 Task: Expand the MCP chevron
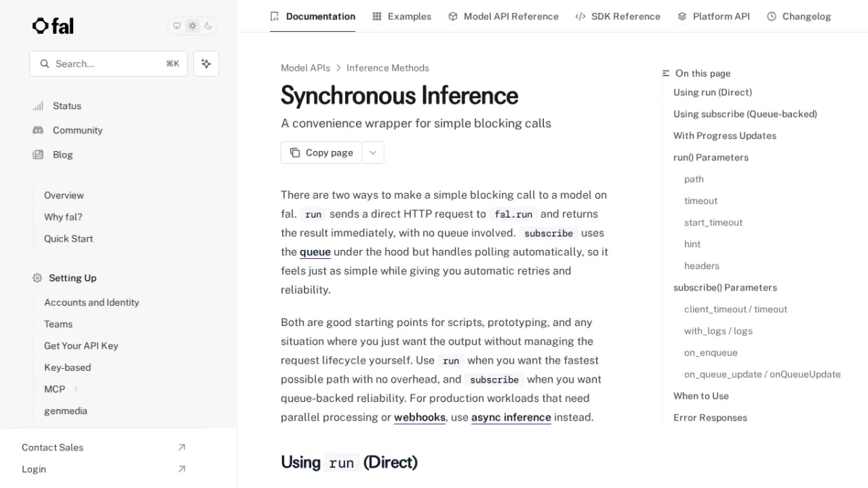[x=76, y=389]
